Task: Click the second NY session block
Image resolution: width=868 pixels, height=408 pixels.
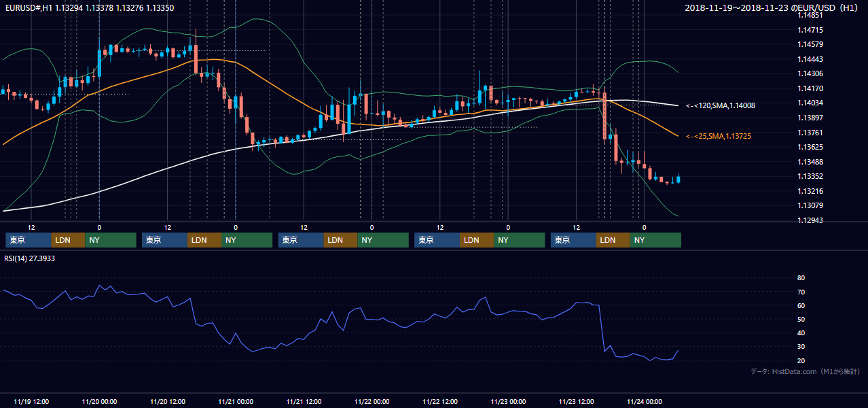Action: [x=247, y=240]
